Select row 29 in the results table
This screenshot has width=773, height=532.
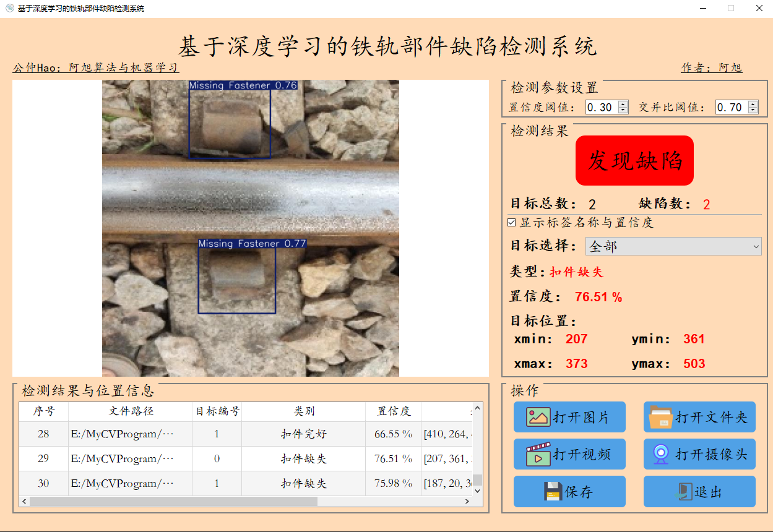(246, 459)
